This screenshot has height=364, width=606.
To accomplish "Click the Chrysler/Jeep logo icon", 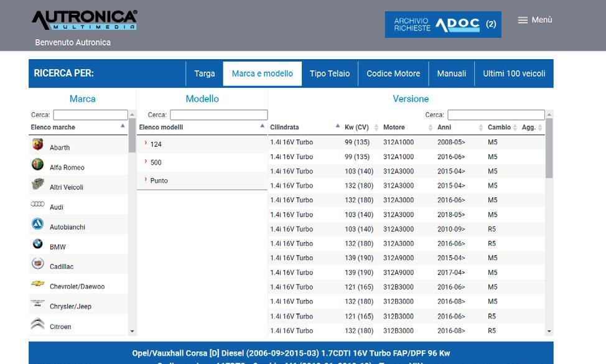I will 37,303.
